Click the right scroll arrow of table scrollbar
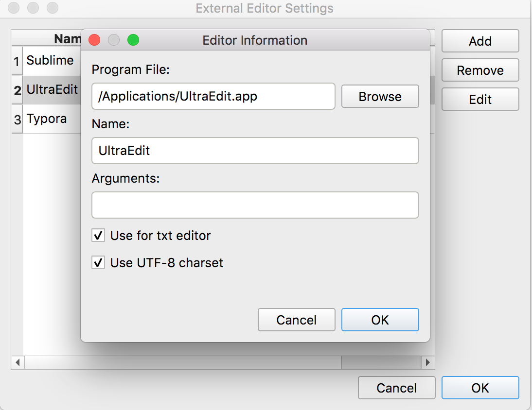This screenshot has width=532, height=410. [x=428, y=362]
